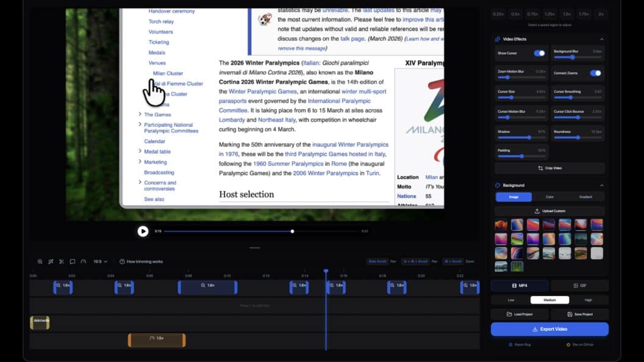Open the comment bubble tool above the timeline

pos(71,261)
